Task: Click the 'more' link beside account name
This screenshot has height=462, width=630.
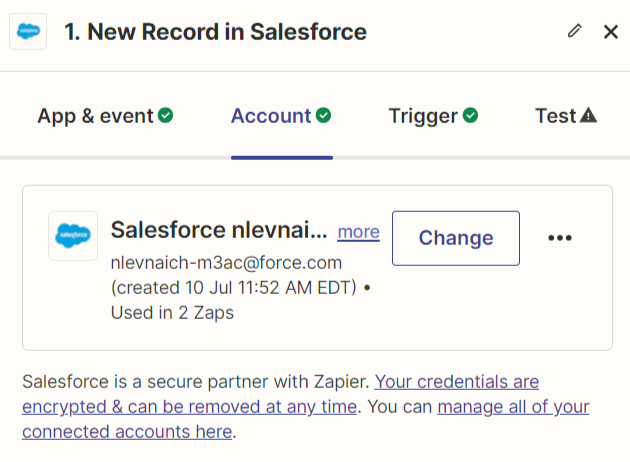Action: [358, 232]
